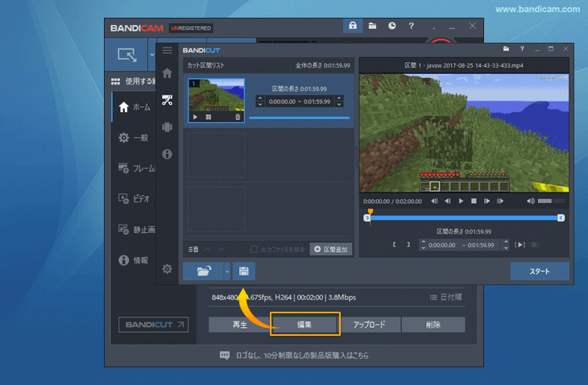Play the preview video
The height and width of the screenshot is (385, 588).
coord(461,201)
